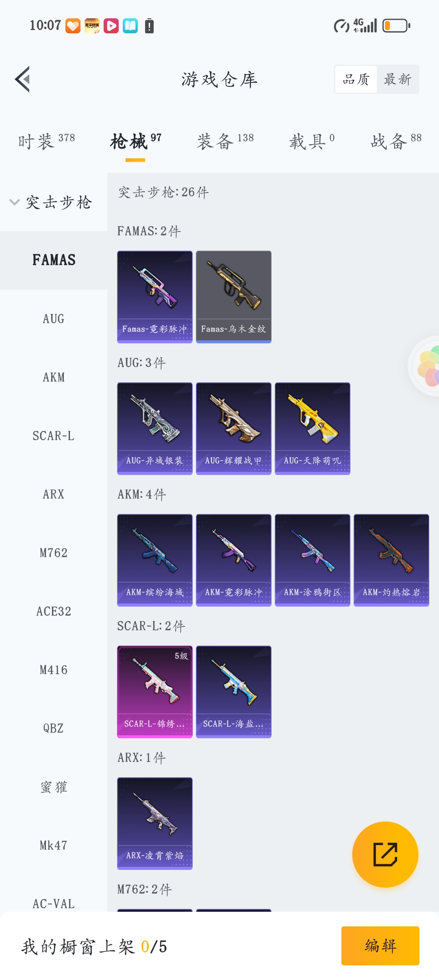Open the SCAR-L-锦绣 level 5 skin
Screen dimensions: 439x980
click(155, 692)
